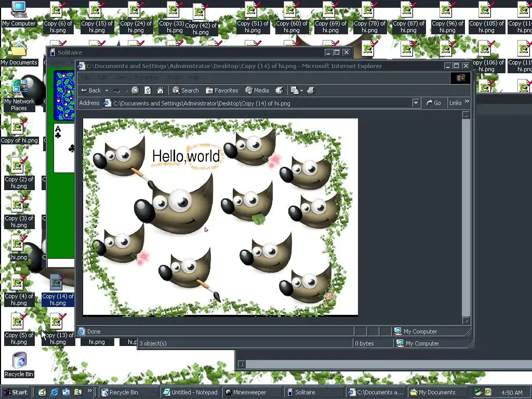Select the Copy (51) of hi.png icon
This screenshot has width=532, height=399.
click(253, 18)
